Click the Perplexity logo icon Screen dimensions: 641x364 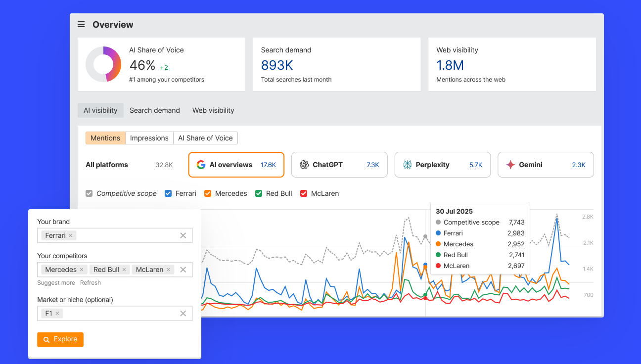[408, 165]
